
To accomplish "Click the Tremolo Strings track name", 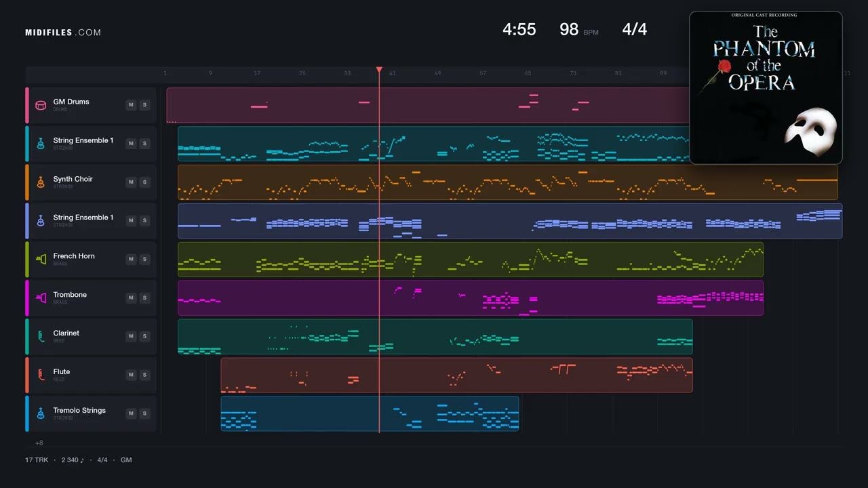I will [x=79, y=410].
